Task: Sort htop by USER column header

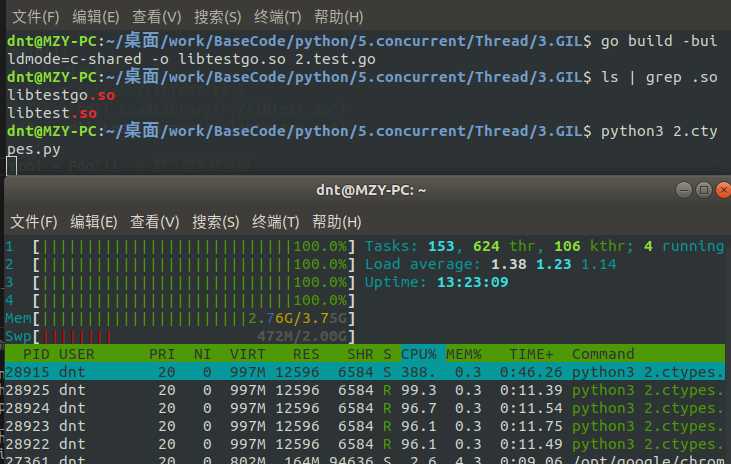Action: pyautogui.click(x=76, y=354)
